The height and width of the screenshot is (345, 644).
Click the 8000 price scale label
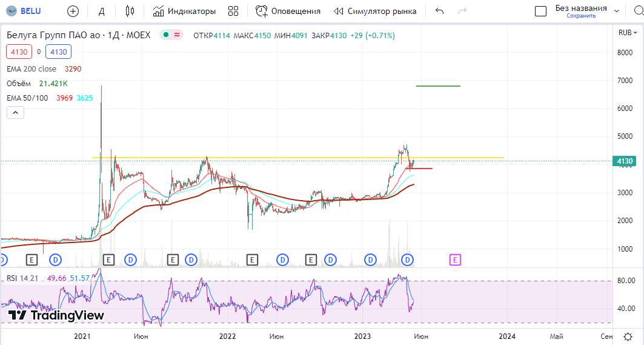tap(625, 53)
